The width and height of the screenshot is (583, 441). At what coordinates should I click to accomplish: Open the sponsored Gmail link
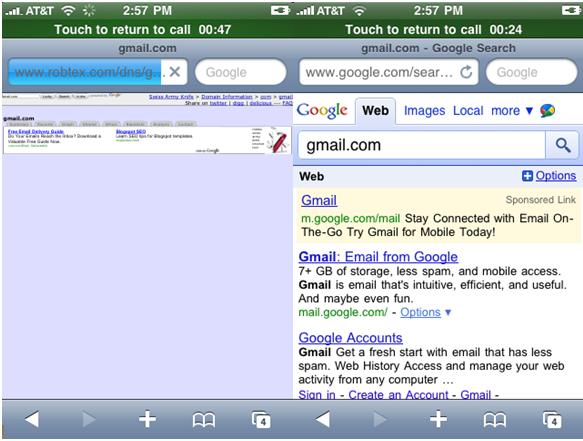click(x=319, y=200)
